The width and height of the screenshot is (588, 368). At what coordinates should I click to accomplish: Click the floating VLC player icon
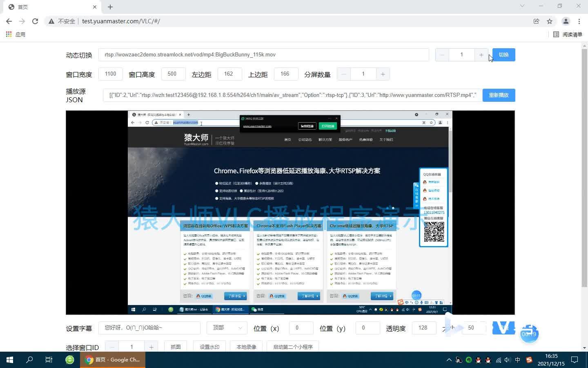tap(503, 328)
